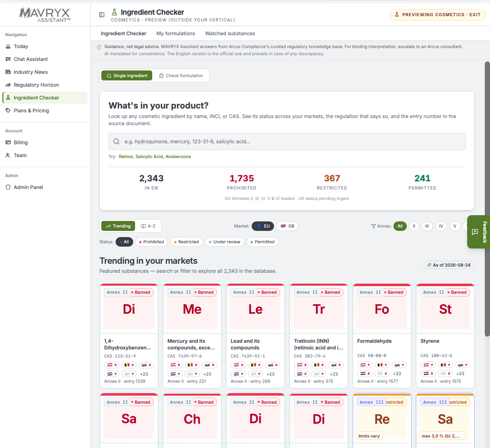Click the Plans & Pricing tag icon
This screenshot has width=490, height=448.
click(x=8, y=110)
